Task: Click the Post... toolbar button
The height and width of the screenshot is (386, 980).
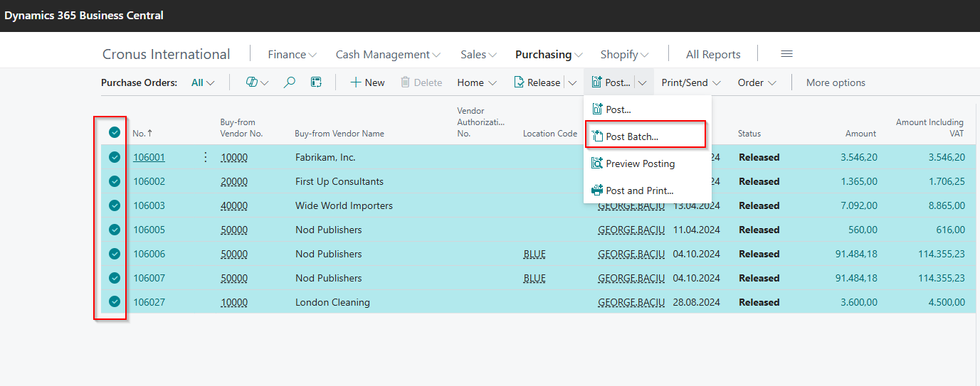Action: tap(611, 82)
